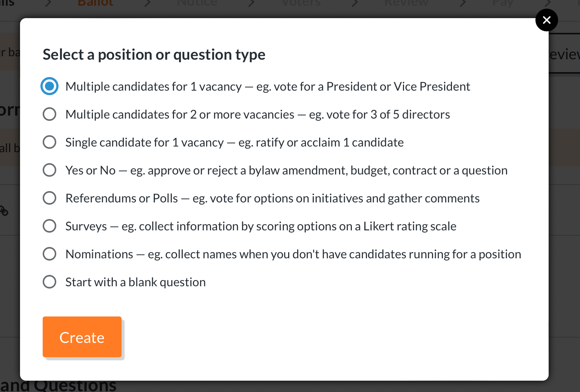The image size is (580, 392).
Task: Choose 'Single candidate for 1 vacancy'
Action: click(x=49, y=142)
